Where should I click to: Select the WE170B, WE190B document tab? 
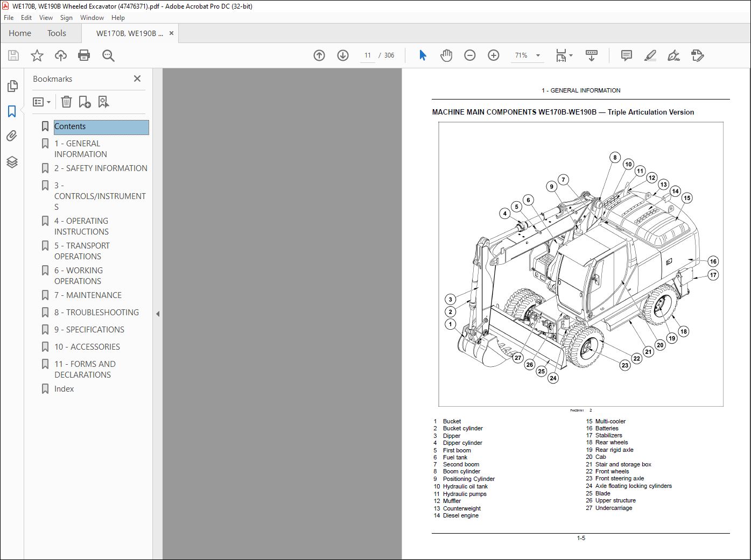130,33
